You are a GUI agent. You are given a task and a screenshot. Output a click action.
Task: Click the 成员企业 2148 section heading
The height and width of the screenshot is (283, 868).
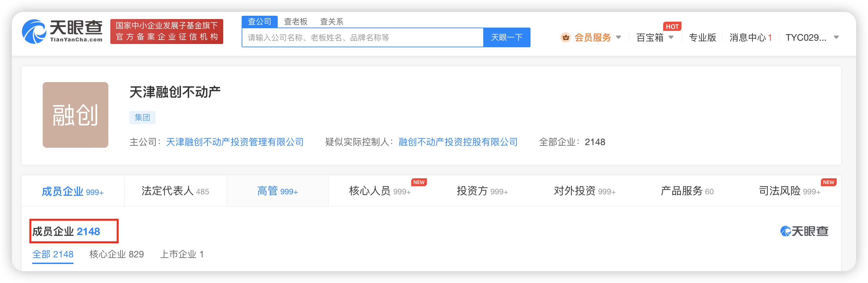(66, 231)
